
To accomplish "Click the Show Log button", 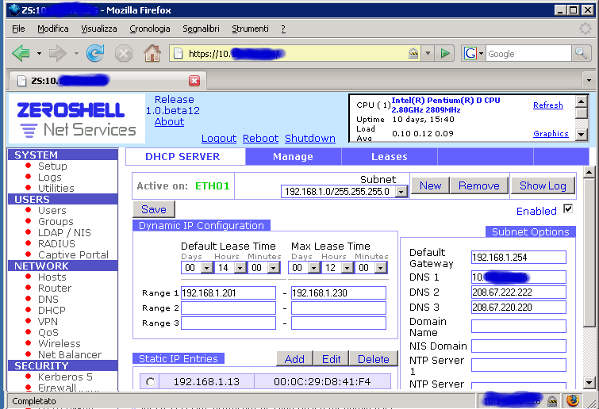I will tap(542, 186).
